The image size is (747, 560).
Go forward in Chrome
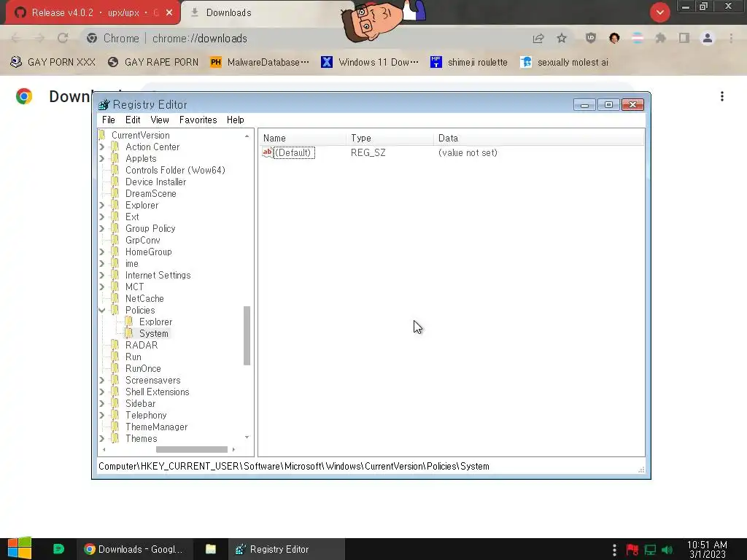point(39,39)
